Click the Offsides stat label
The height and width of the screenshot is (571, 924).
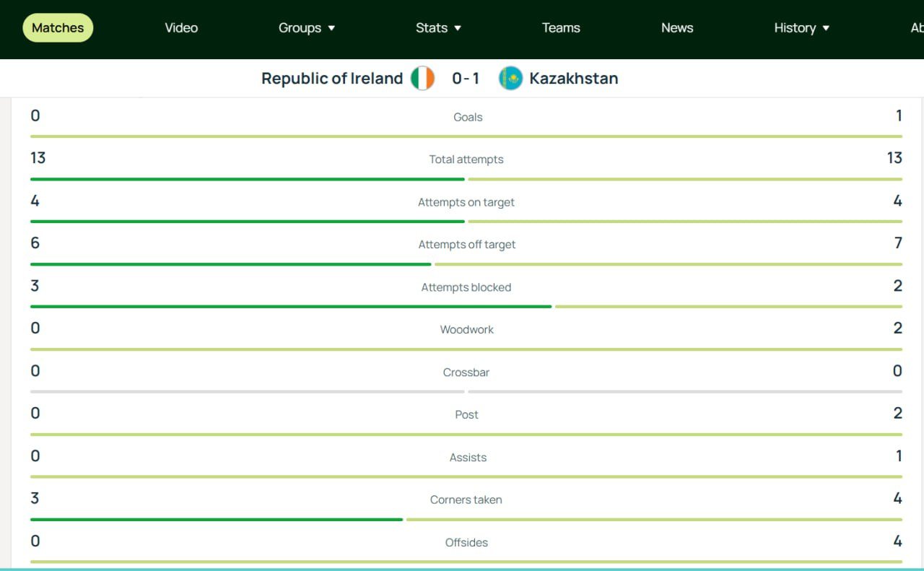click(466, 542)
